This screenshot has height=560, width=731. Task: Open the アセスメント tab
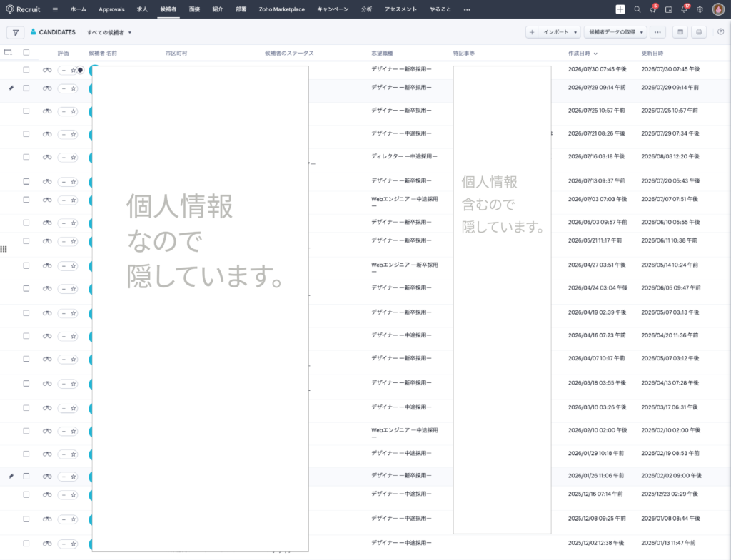click(400, 9)
